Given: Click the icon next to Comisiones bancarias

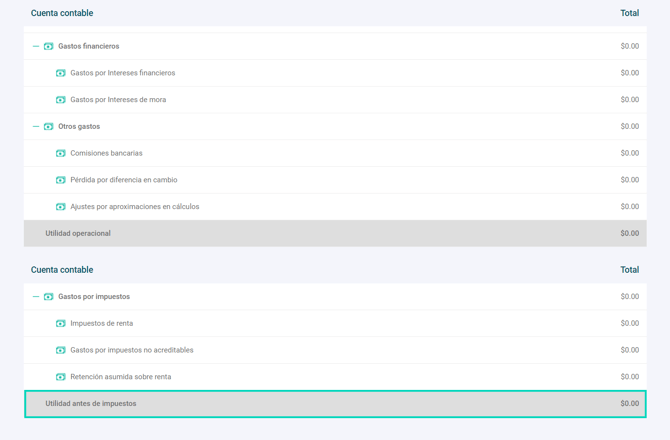Looking at the screenshot, I should pos(60,153).
